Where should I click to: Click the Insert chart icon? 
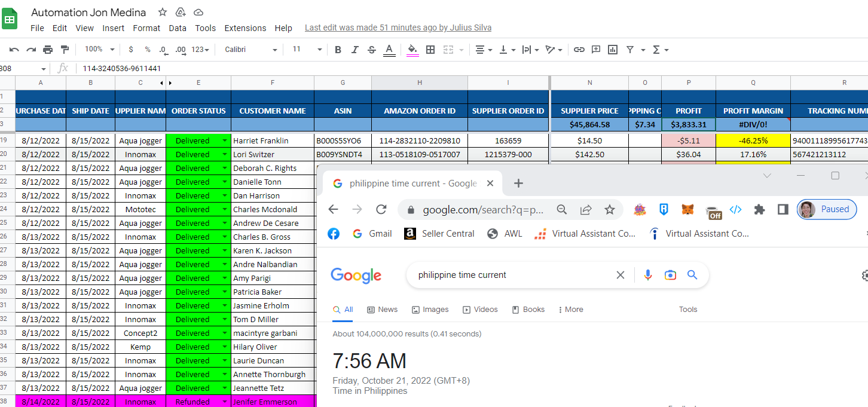click(x=612, y=50)
